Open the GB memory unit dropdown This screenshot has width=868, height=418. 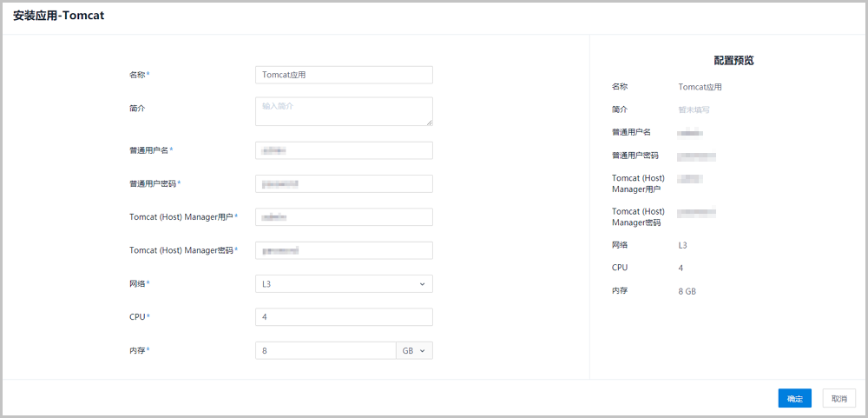(414, 350)
